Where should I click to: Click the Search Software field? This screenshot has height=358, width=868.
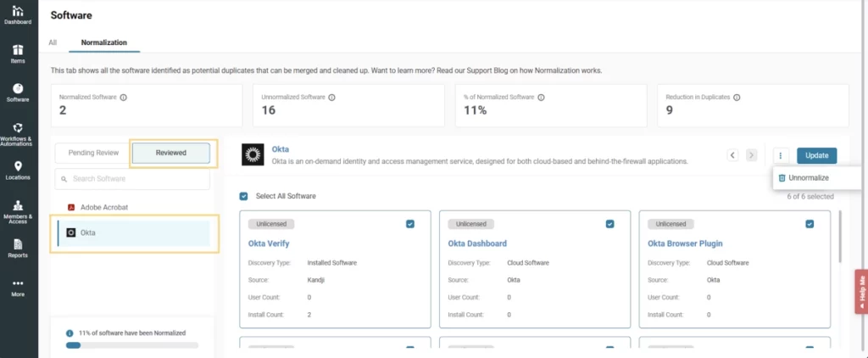point(132,179)
